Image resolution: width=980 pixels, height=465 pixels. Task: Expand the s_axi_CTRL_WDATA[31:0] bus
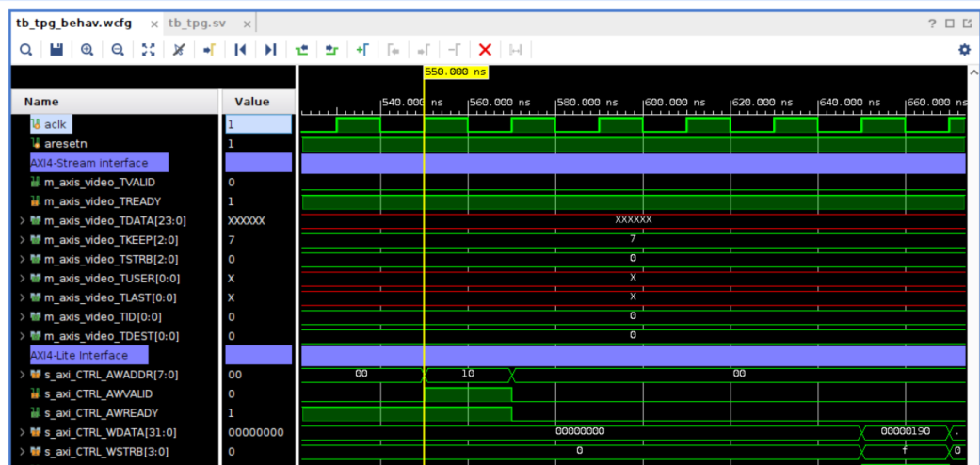tap(23, 432)
